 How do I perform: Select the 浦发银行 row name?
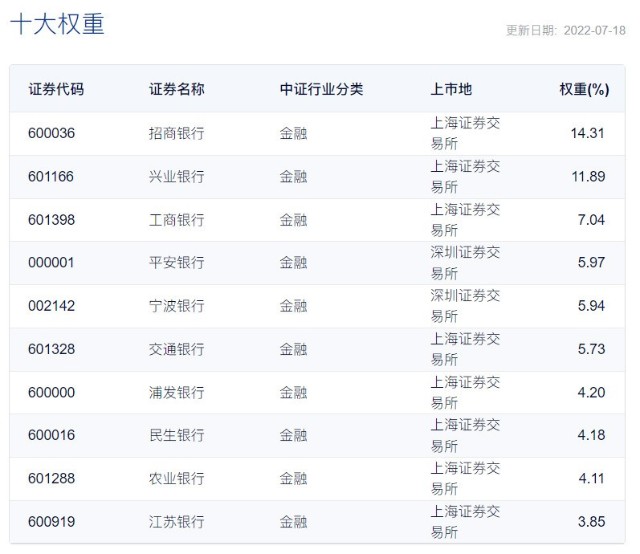click(177, 392)
